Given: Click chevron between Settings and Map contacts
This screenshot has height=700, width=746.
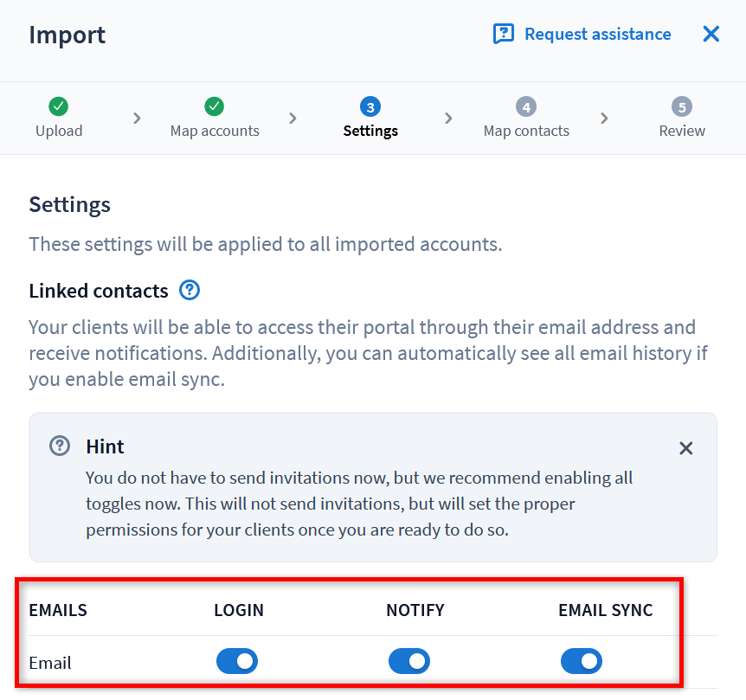Looking at the screenshot, I should point(448,118).
